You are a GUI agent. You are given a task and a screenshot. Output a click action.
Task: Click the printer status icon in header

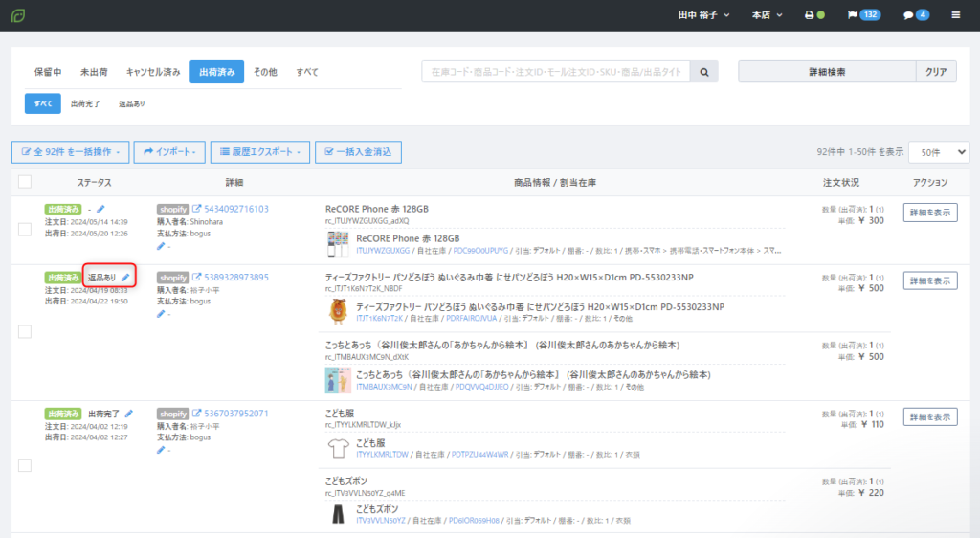click(x=810, y=15)
